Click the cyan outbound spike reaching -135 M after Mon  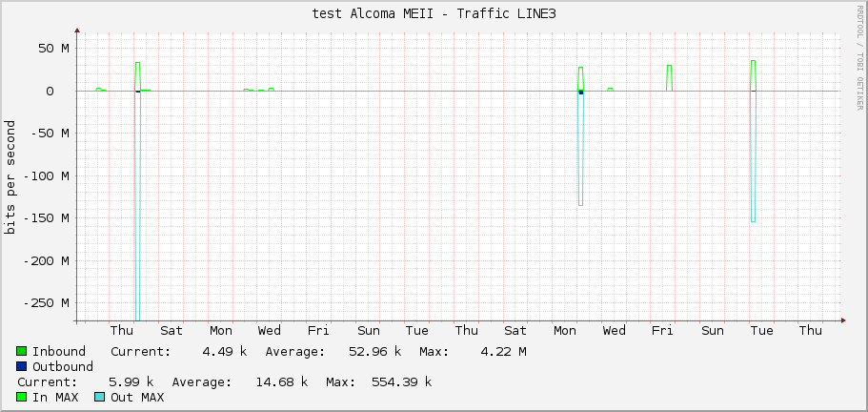580,149
